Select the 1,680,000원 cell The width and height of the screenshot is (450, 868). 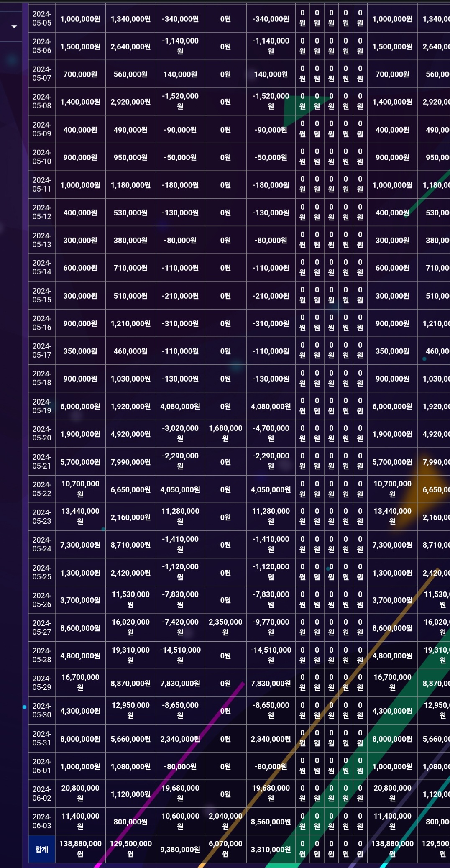click(x=225, y=434)
